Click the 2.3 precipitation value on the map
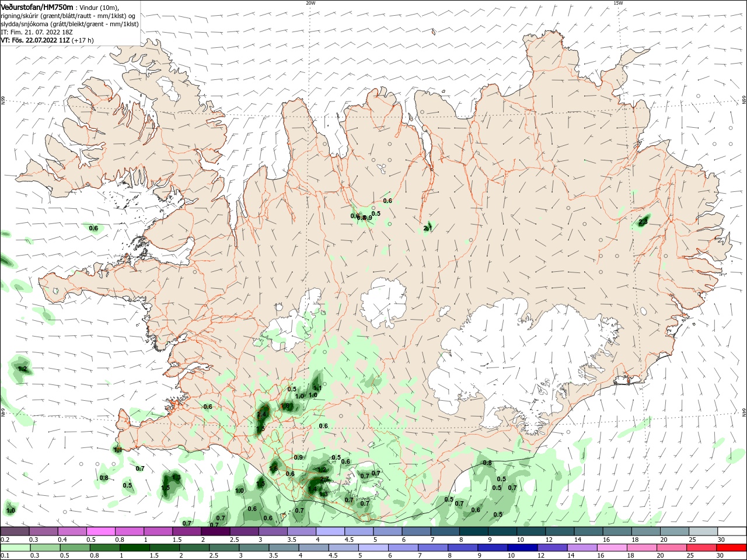The width and height of the screenshot is (747, 560). [x=643, y=222]
